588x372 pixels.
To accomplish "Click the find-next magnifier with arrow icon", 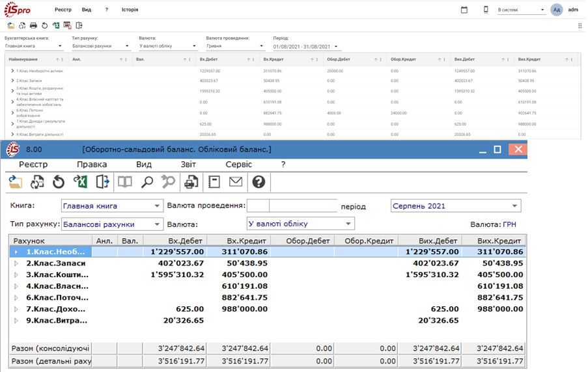I will coord(168,182).
